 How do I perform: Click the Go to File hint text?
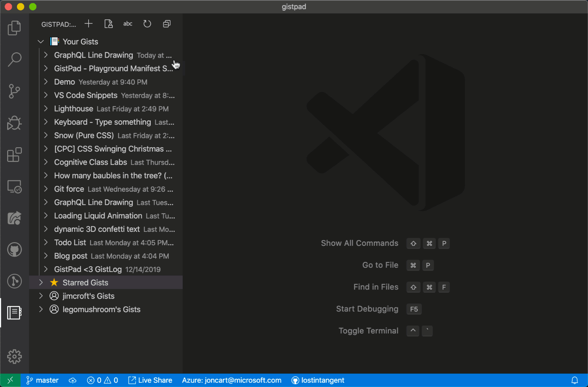pos(380,265)
